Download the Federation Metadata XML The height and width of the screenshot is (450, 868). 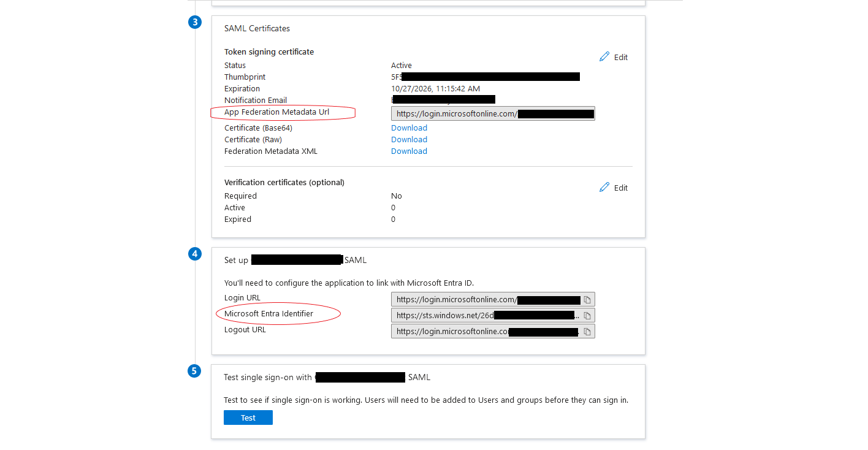point(409,151)
